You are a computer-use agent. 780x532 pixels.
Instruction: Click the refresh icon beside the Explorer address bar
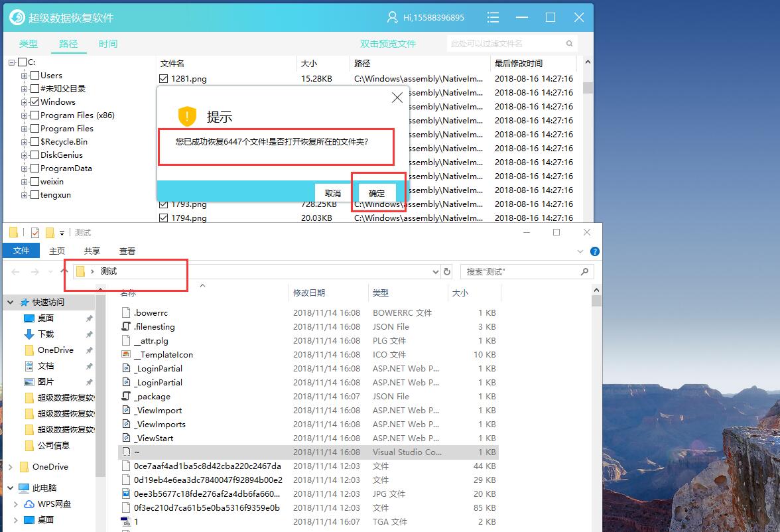445,271
